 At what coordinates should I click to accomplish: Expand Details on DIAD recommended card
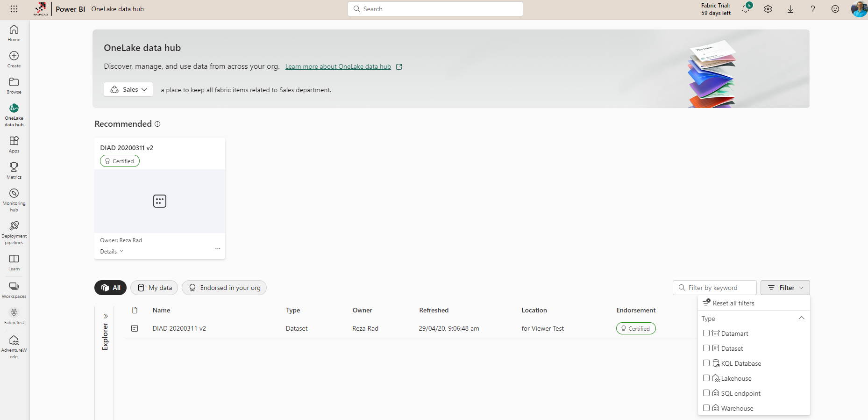click(x=112, y=252)
